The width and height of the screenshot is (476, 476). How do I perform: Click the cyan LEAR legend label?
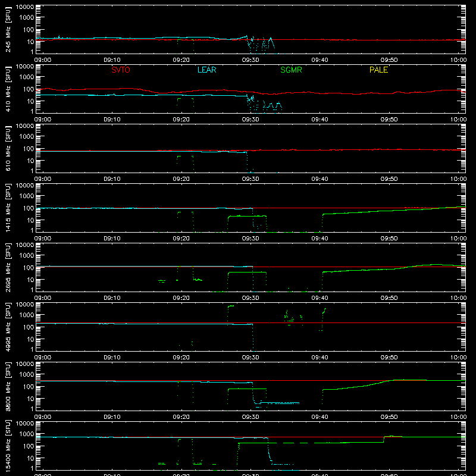pos(206,70)
